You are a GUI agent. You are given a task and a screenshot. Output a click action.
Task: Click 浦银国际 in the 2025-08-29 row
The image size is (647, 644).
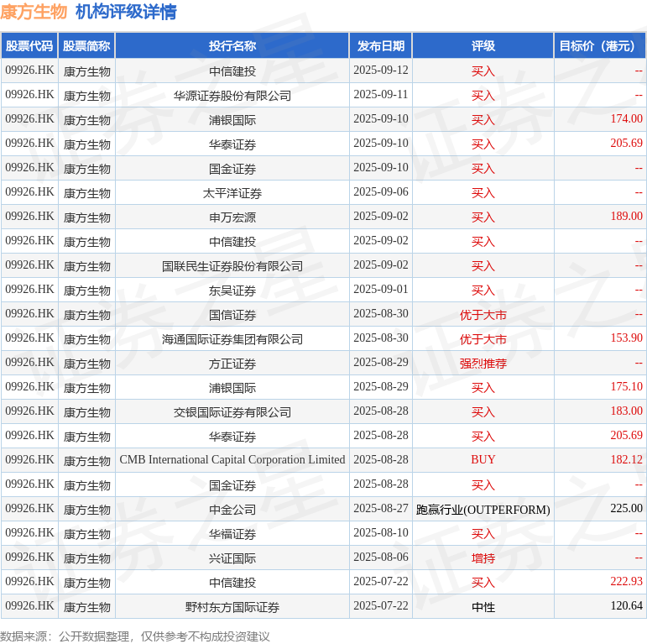click(232, 388)
